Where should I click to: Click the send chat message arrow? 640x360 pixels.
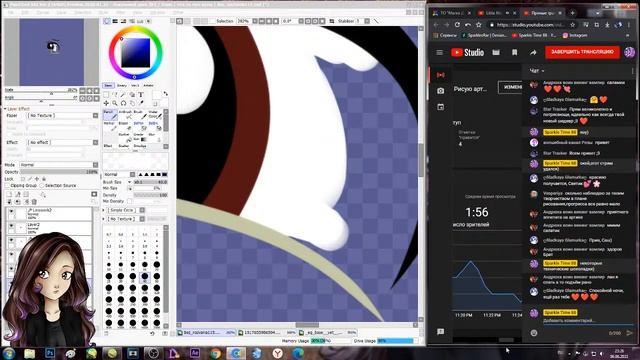point(629,333)
